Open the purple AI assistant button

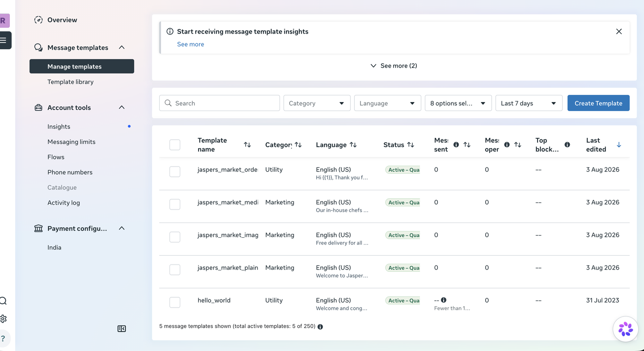click(625, 329)
